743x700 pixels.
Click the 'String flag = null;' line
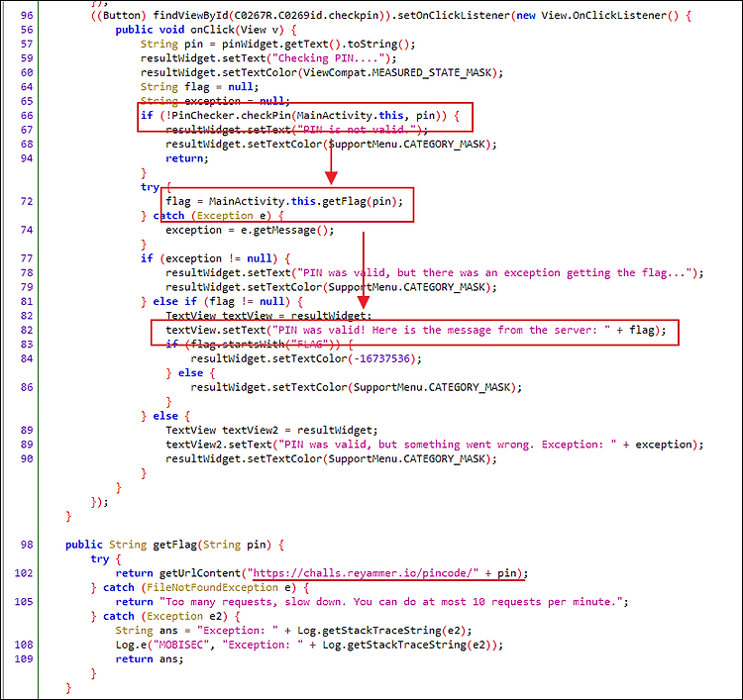[x=199, y=87]
